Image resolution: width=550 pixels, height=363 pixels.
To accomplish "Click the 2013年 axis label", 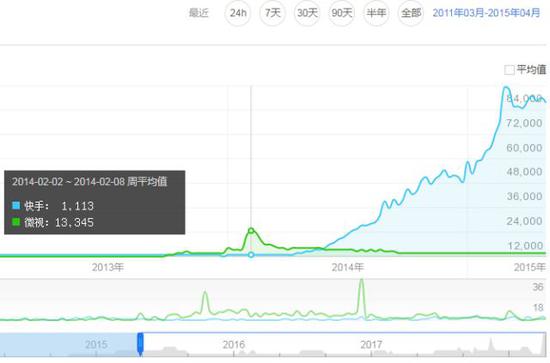I will (108, 268).
